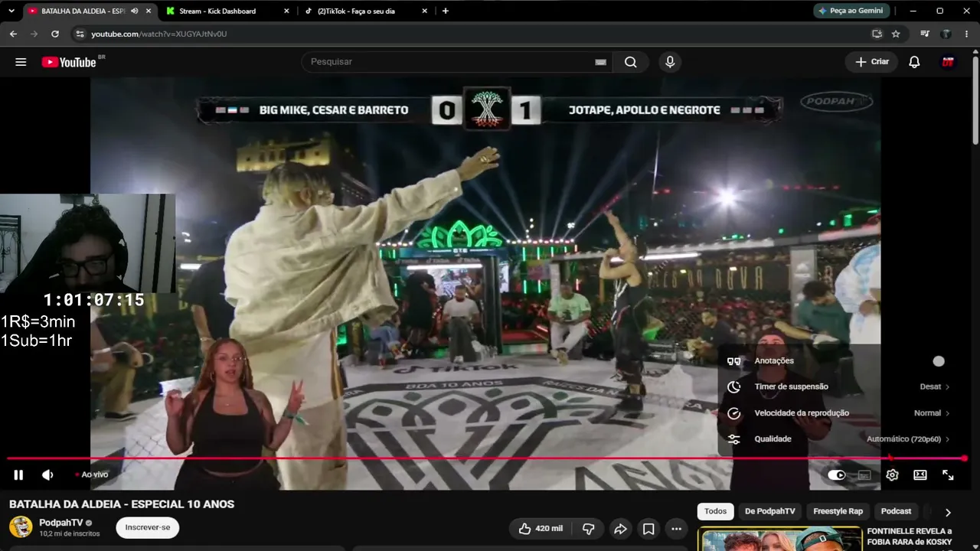Toggle autoplay switch in player

(837, 475)
